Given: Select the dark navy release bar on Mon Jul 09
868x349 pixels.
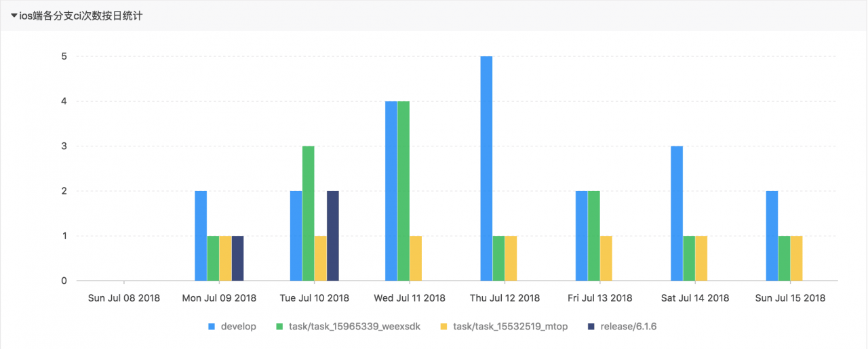Looking at the screenshot, I should pos(237,258).
